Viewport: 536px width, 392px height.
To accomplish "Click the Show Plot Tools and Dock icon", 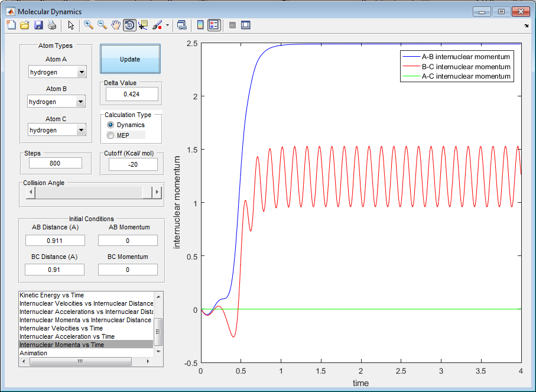I will 246,25.
